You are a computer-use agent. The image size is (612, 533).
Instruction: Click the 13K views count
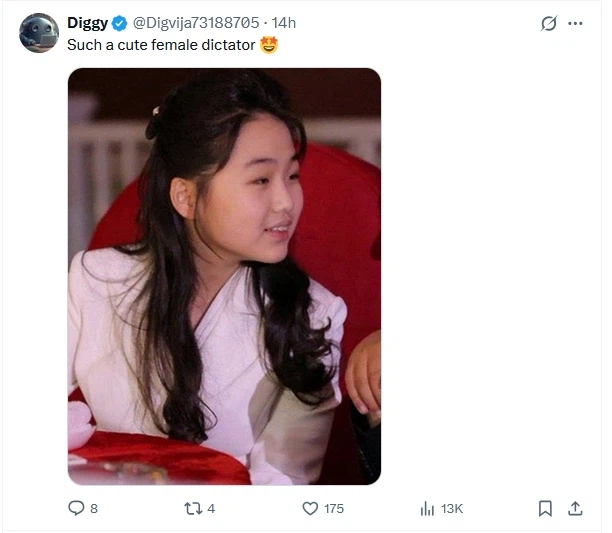point(452,508)
